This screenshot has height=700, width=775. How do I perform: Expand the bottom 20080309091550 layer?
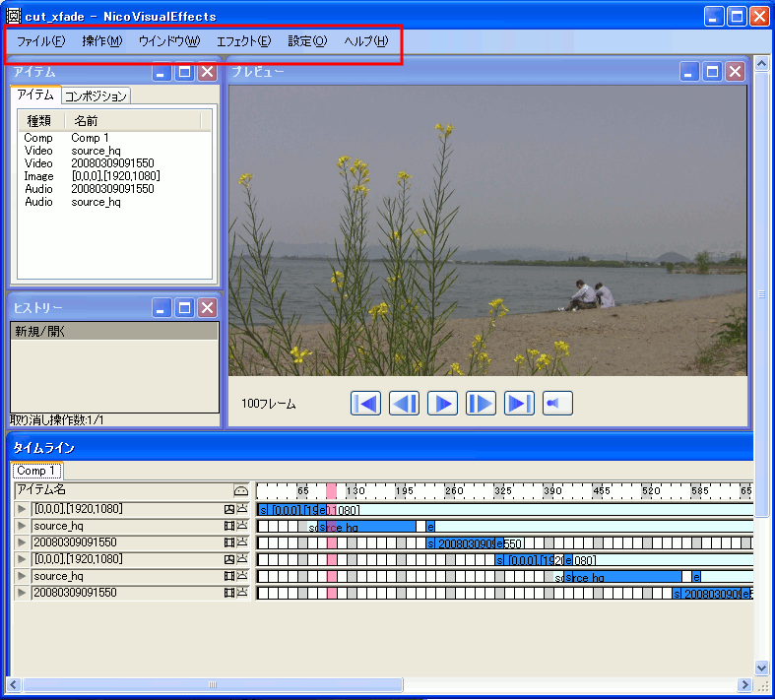click(x=22, y=593)
